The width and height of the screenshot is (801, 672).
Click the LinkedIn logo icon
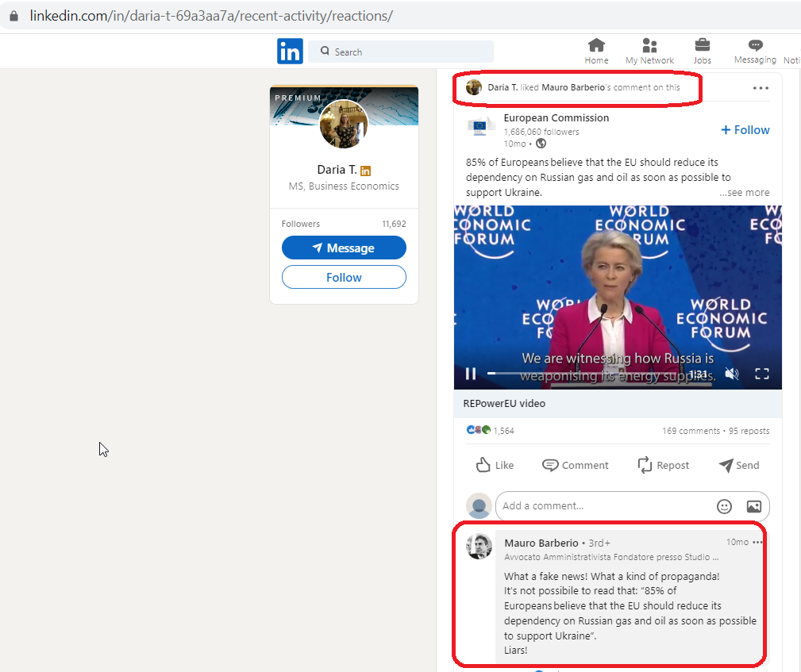click(x=291, y=52)
